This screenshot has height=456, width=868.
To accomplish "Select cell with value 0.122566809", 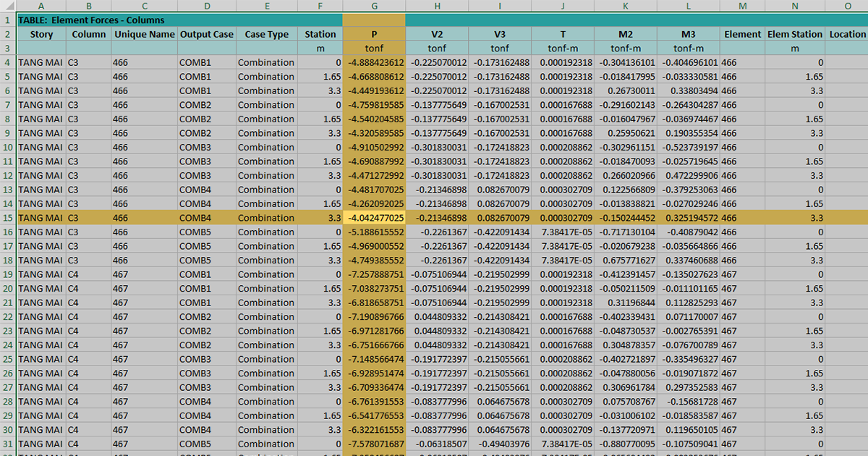I will (626, 190).
